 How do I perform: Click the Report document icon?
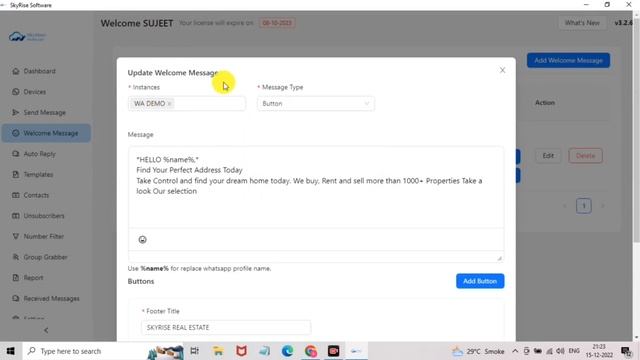16,278
